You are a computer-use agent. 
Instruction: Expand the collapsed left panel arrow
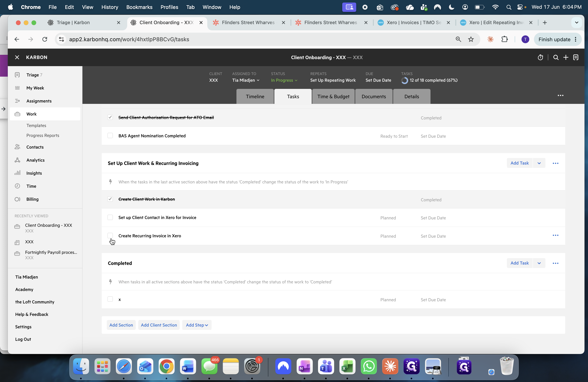point(3,109)
